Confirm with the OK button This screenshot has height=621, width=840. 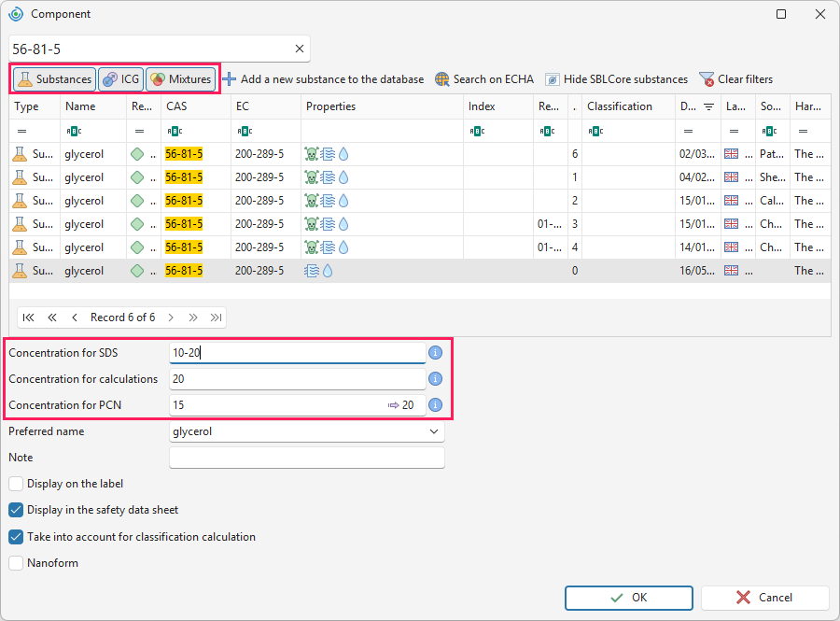[x=629, y=598]
